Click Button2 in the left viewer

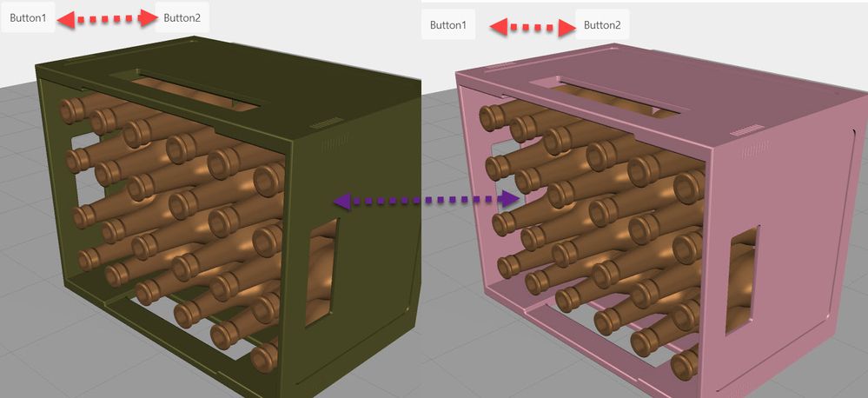tap(182, 18)
